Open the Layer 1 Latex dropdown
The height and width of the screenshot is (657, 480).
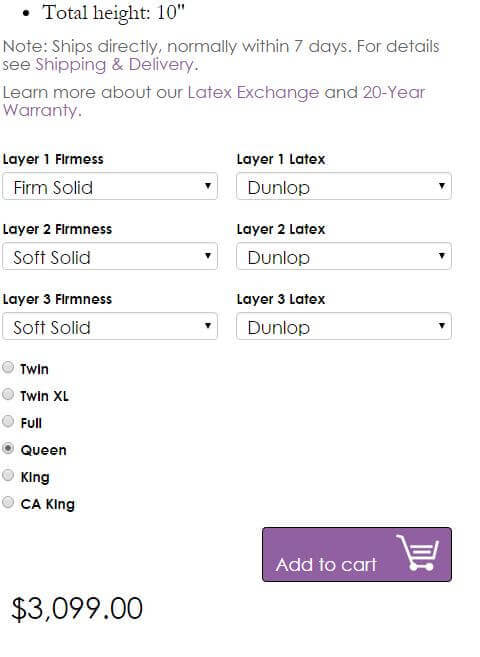pos(344,186)
